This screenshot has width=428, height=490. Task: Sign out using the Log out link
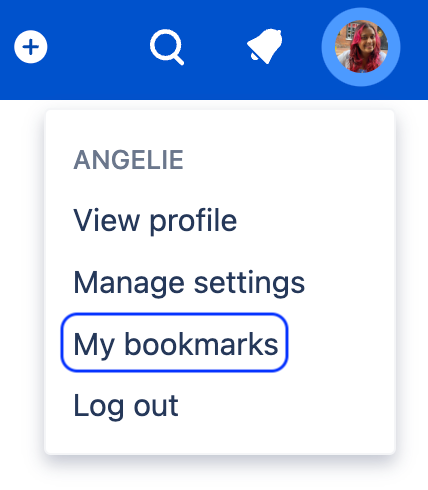click(x=126, y=405)
